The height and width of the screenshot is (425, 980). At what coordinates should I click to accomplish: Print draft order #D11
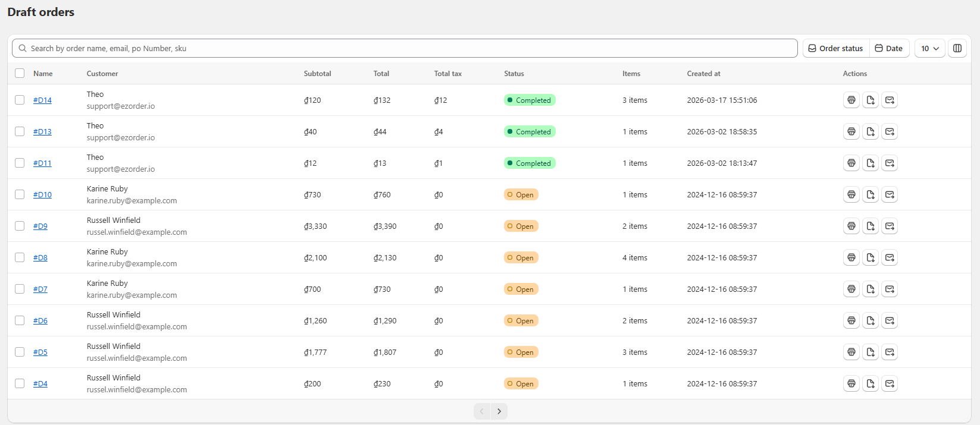click(x=851, y=163)
